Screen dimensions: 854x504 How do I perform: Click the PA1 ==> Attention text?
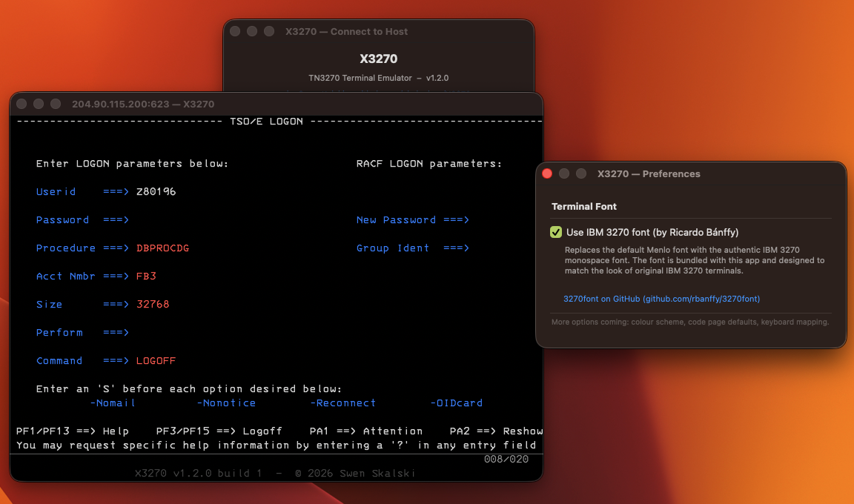(x=366, y=431)
